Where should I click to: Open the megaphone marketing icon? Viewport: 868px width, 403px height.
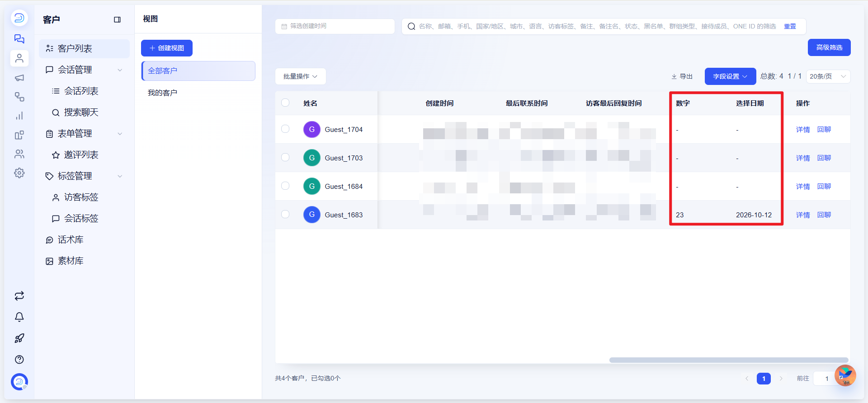[19, 78]
